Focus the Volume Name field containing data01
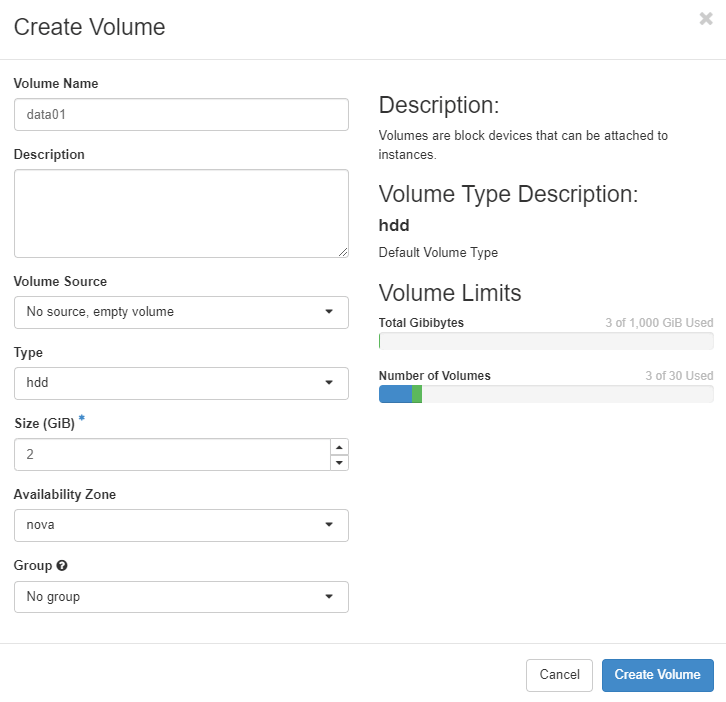Screen dimensions: 726x702 [x=181, y=115]
